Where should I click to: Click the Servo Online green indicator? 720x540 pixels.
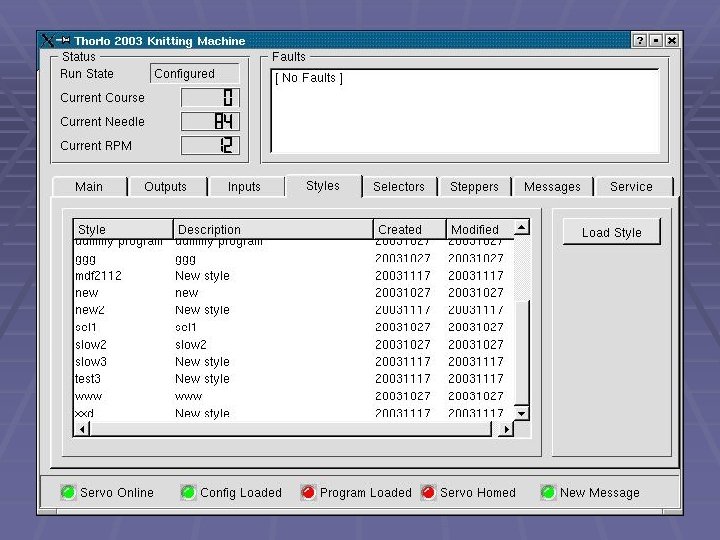click(68, 493)
